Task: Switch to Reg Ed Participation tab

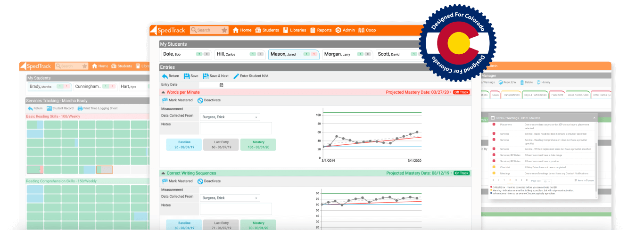Action: point(536,95)
